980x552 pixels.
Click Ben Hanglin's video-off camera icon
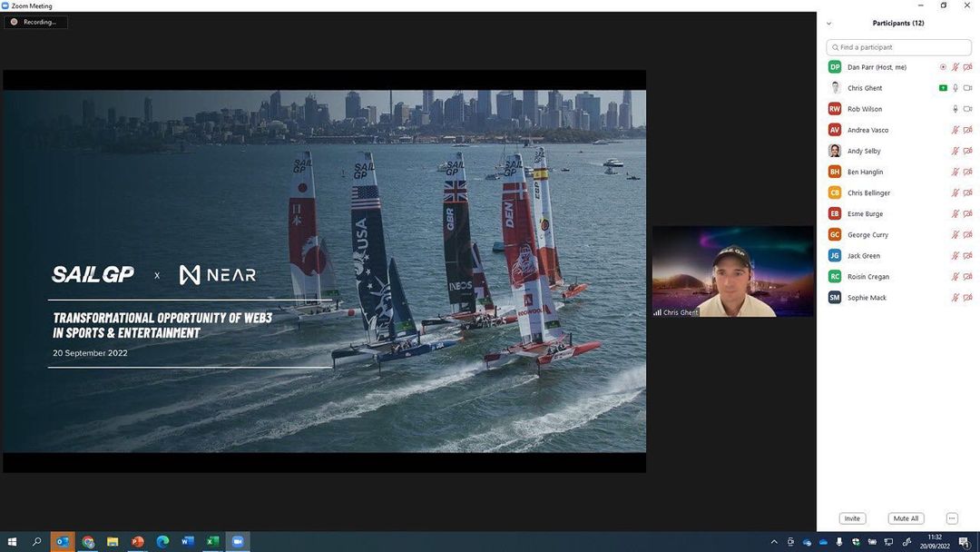pos(967,172)
